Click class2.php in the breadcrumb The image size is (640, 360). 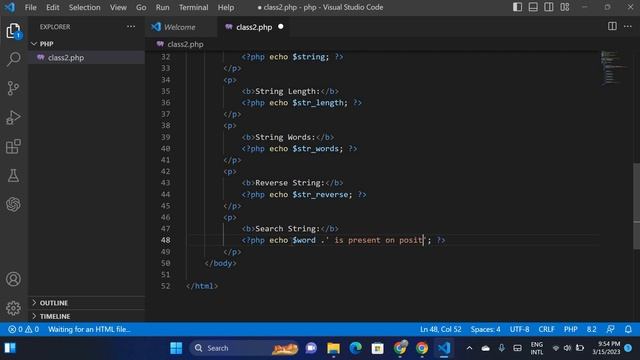[185, 44]
